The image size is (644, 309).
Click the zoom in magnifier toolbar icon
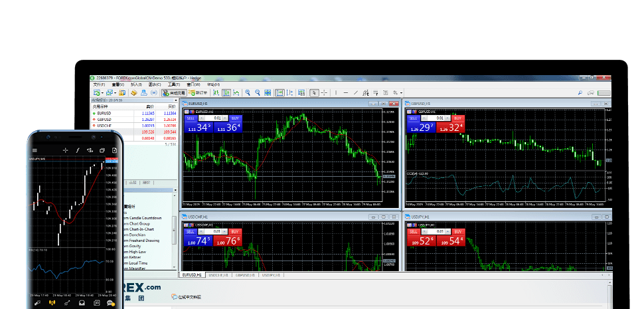[248, 93]
